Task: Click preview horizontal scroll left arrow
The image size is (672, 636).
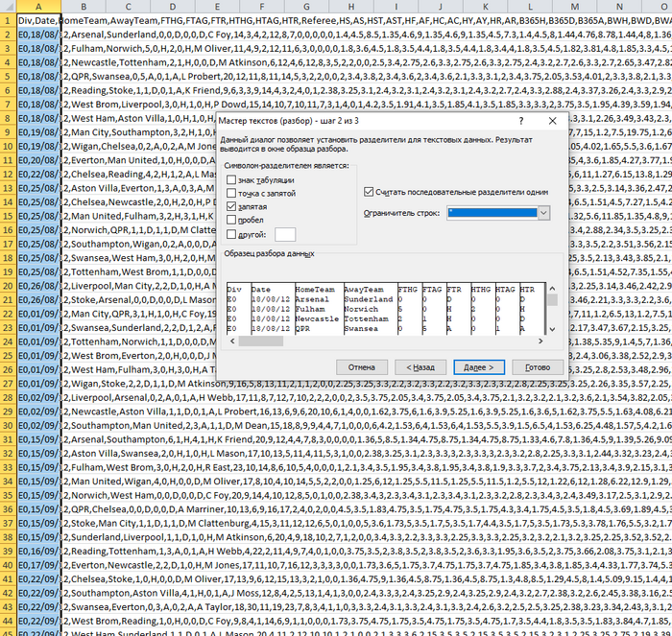Action: (232, 342)
